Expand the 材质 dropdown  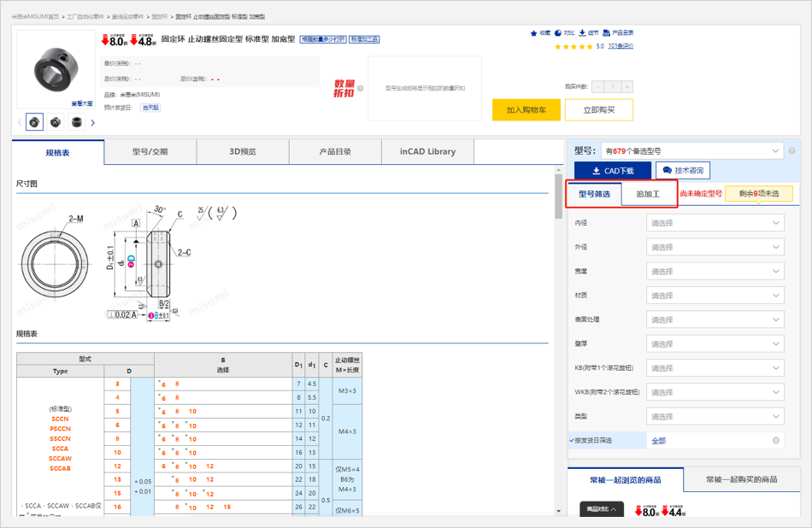pyautogui.click(x=715, y=296)
